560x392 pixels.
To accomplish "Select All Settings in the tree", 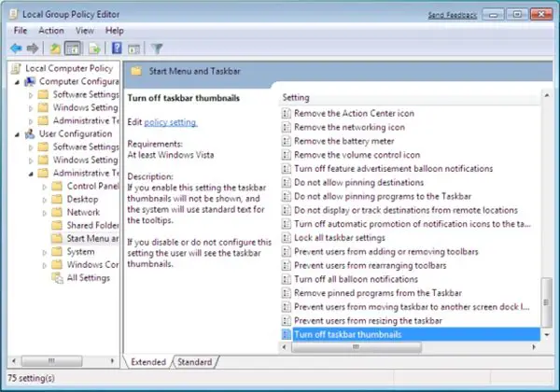I will point(89,278).
